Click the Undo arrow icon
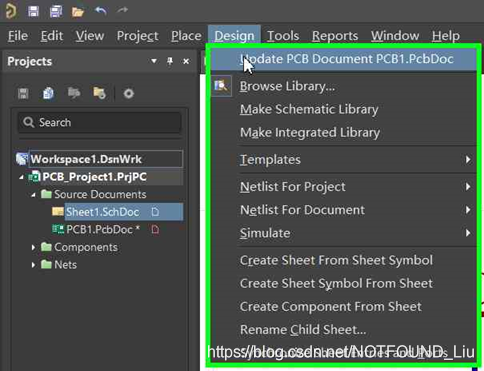Image resolution: width=484 pixels, height=371 pixels. coord(100,11)
